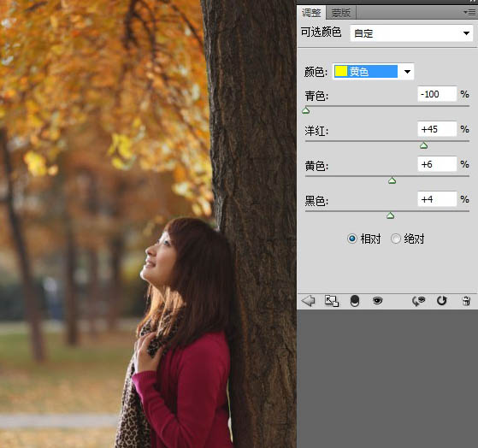
Task: Click the 青色 slider handle
Action: tap(306, 110)
